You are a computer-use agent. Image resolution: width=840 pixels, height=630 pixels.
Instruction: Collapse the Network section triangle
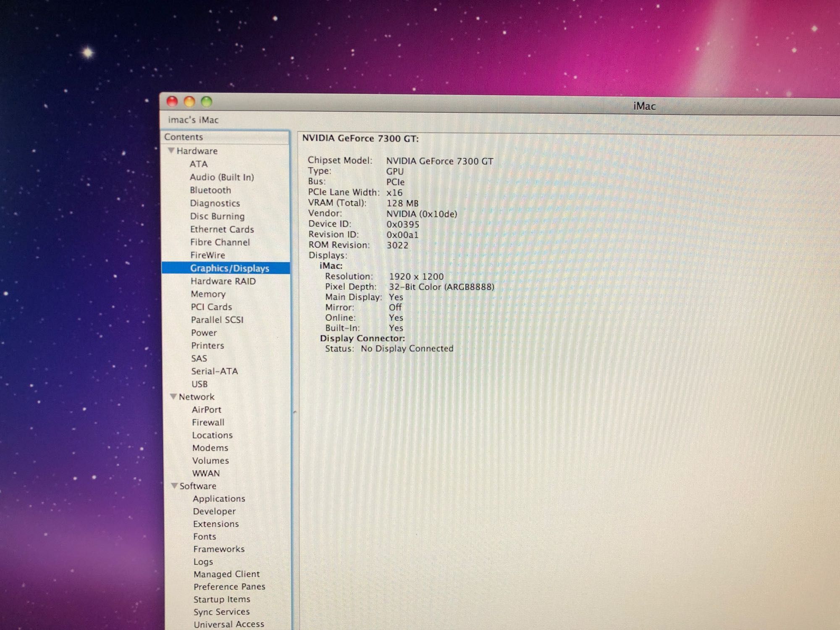click(x=173, y=396)
